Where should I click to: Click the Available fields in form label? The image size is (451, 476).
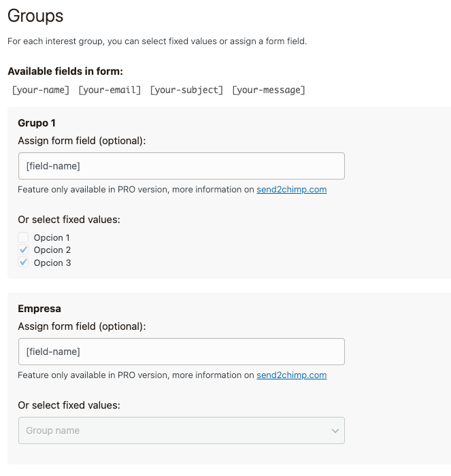pyautogui.click(x=65, y=71)
